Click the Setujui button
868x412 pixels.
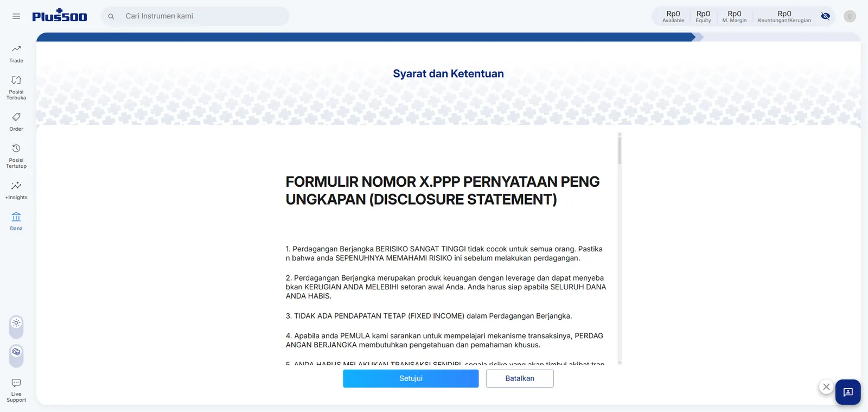[411, 378]
